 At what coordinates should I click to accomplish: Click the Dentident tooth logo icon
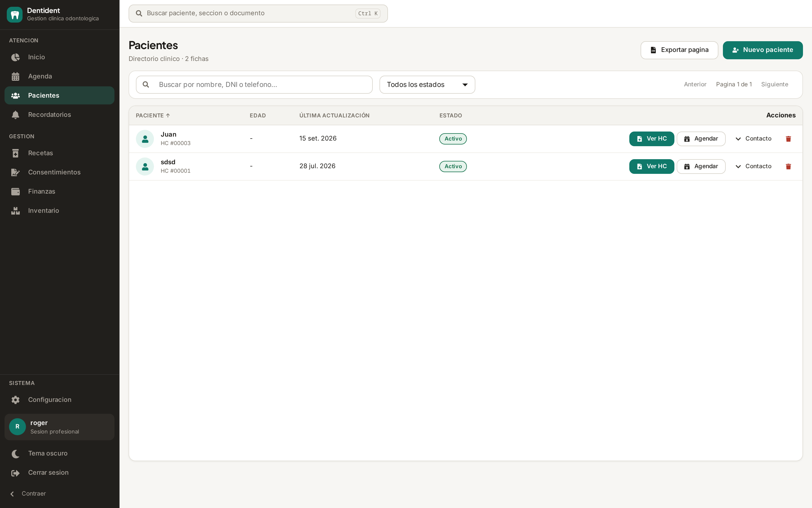pos(14,14)
